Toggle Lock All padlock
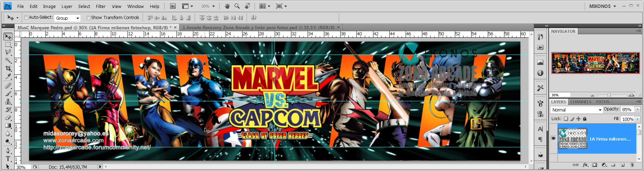Viewport: 644px width, 171px height. tap(585, 119)
